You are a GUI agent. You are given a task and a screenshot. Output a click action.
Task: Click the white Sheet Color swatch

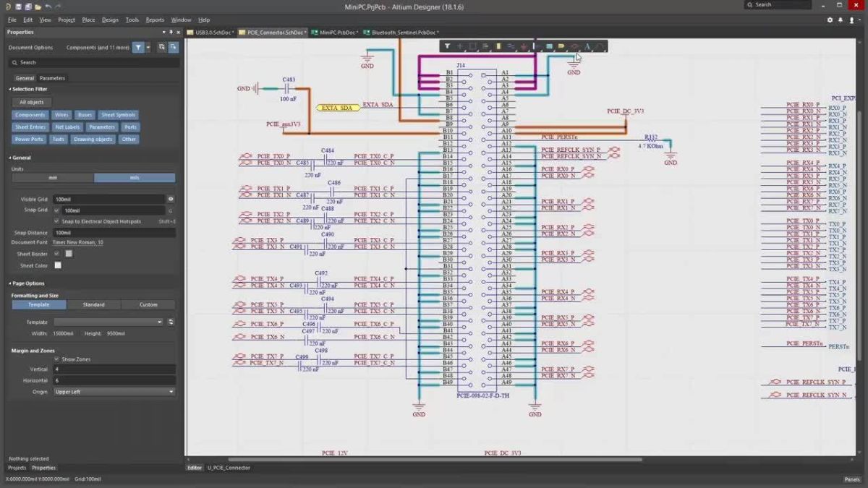coord(58,266)
